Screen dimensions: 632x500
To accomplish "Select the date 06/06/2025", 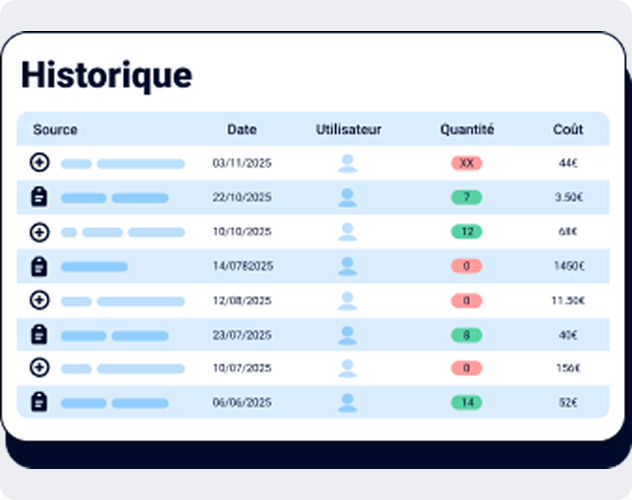I will pos(242,402).
